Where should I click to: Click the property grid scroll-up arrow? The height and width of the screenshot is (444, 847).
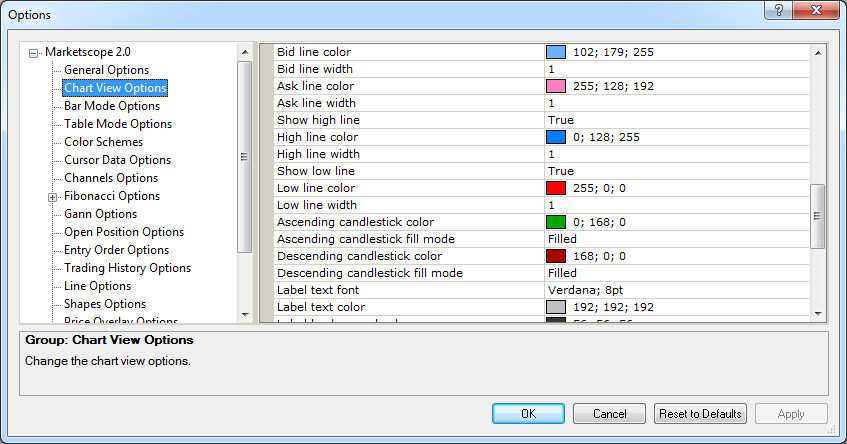click(818, 52)
